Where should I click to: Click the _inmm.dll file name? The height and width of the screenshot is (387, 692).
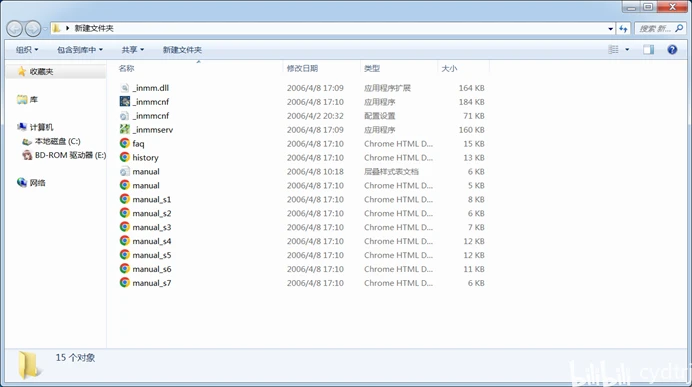tap(150, 88)
